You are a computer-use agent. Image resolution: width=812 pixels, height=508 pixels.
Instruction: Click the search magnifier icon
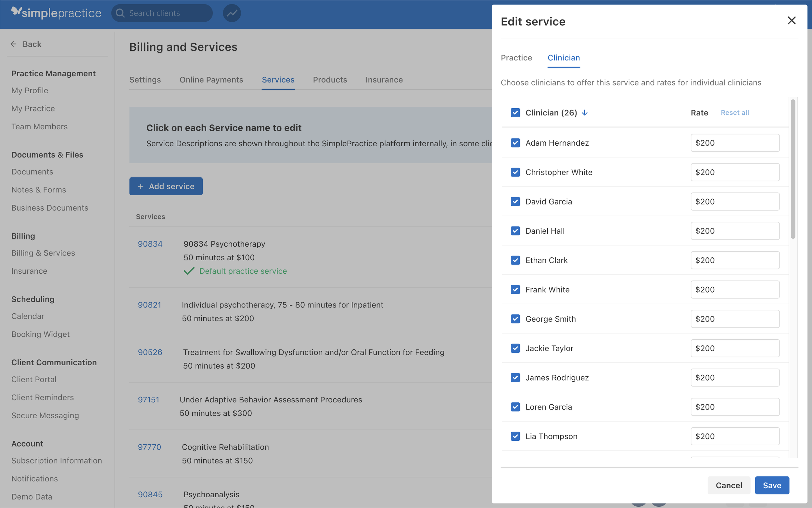120,13
